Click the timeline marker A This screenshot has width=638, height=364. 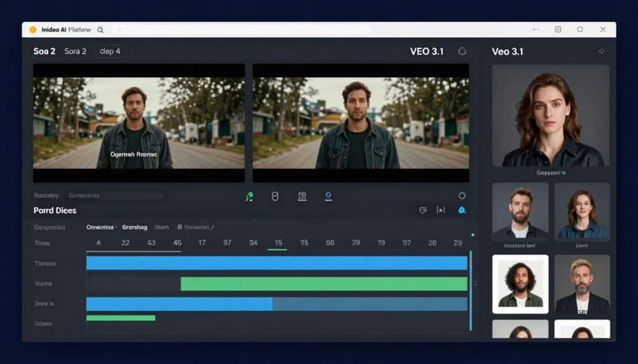pos(98,243)
